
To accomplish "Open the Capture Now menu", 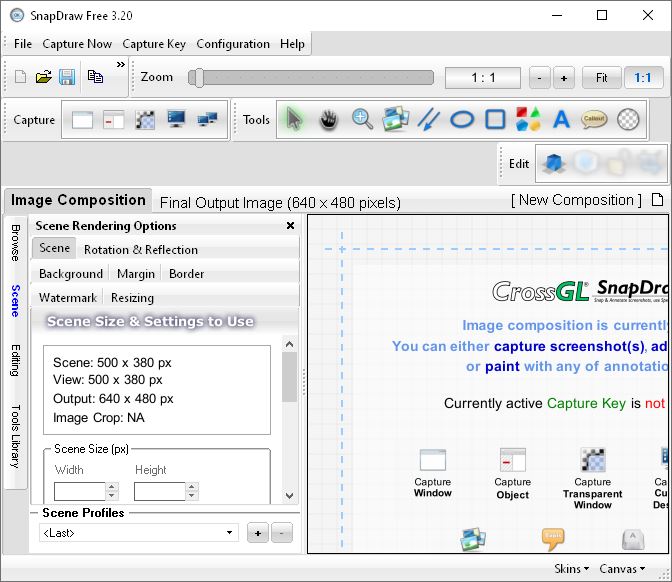I will (x=77, y=44).
